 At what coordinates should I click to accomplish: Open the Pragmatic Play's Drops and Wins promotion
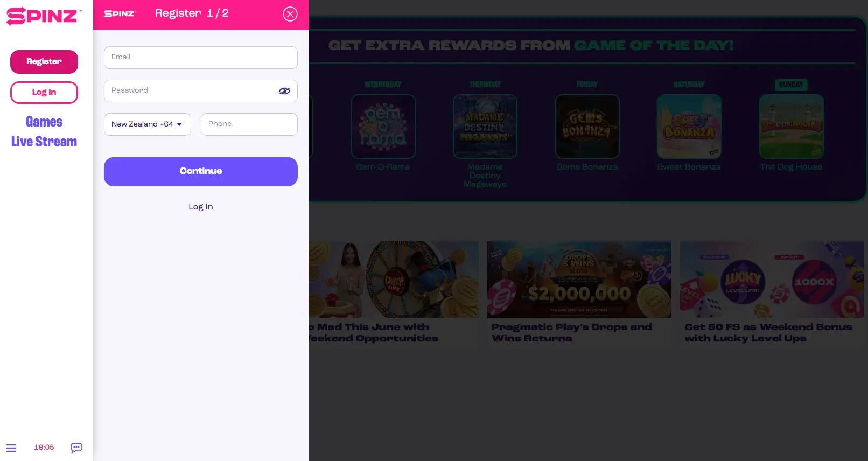tap(579, 292)
